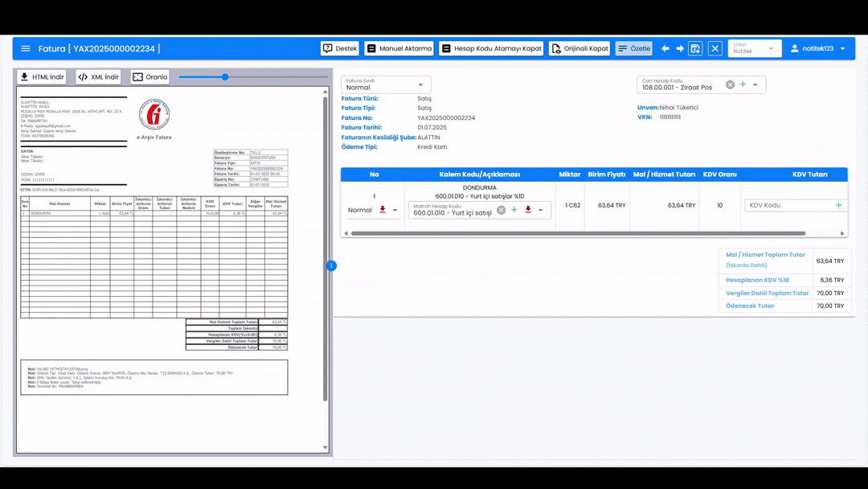This screenshot has width=868, height=489.
Task: Close the invoice with the X icon
Action: point(714,48)
